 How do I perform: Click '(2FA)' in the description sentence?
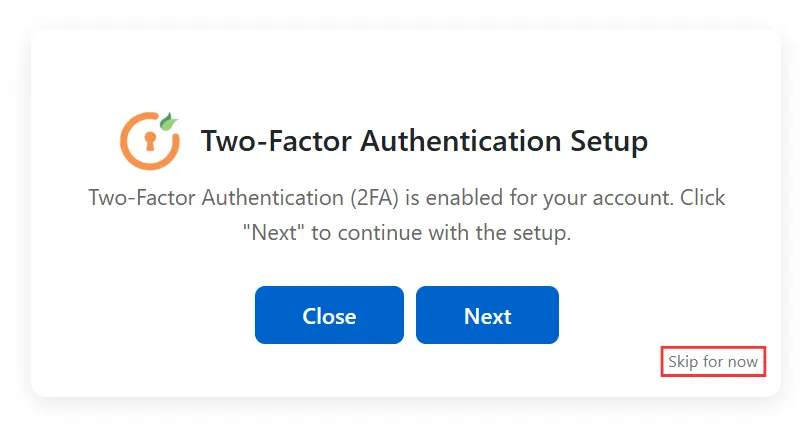click(x=374, y=197)
